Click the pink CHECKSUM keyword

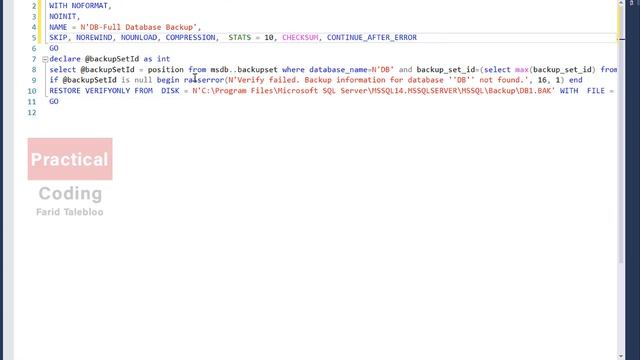tap(300, 38)
